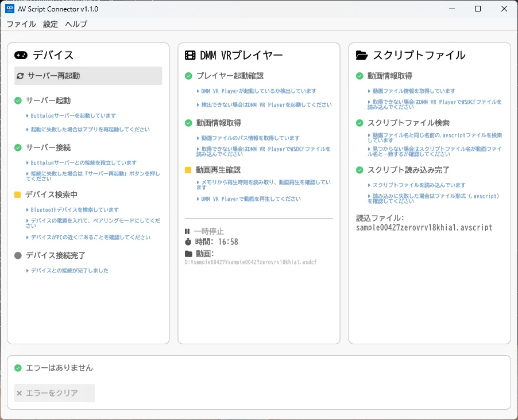
Task: Click the サーバー接続 heading
Action: pos(48,147)
